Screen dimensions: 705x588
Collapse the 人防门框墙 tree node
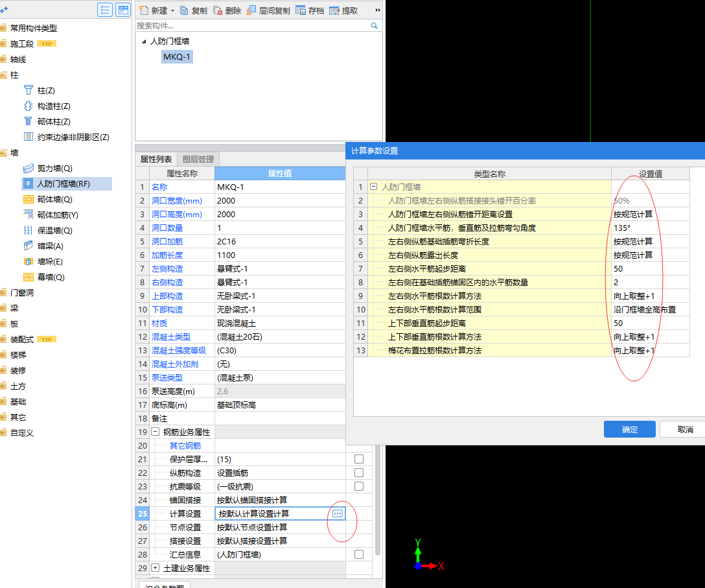pos(144,41)
